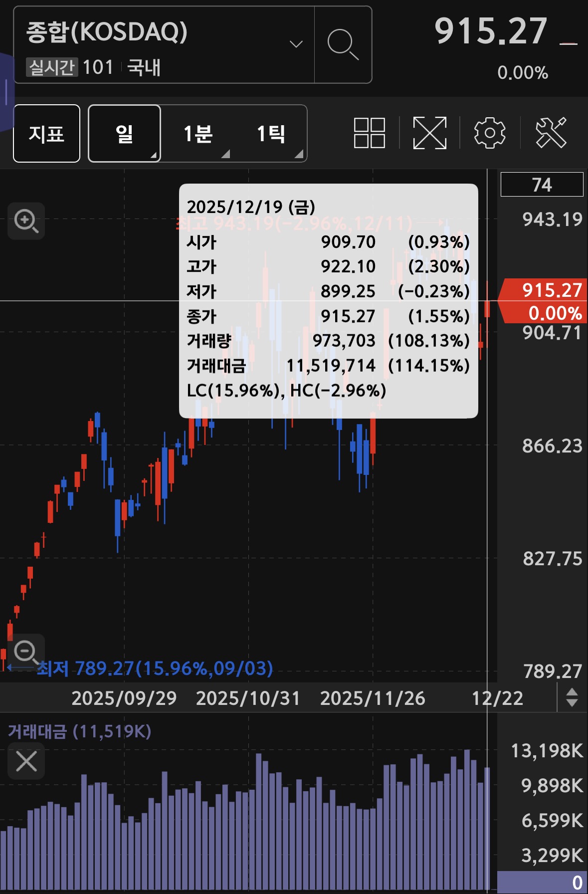588x894 pixels.
Task: Click the 고가 922.10 tooltip row
Action: 328,266
